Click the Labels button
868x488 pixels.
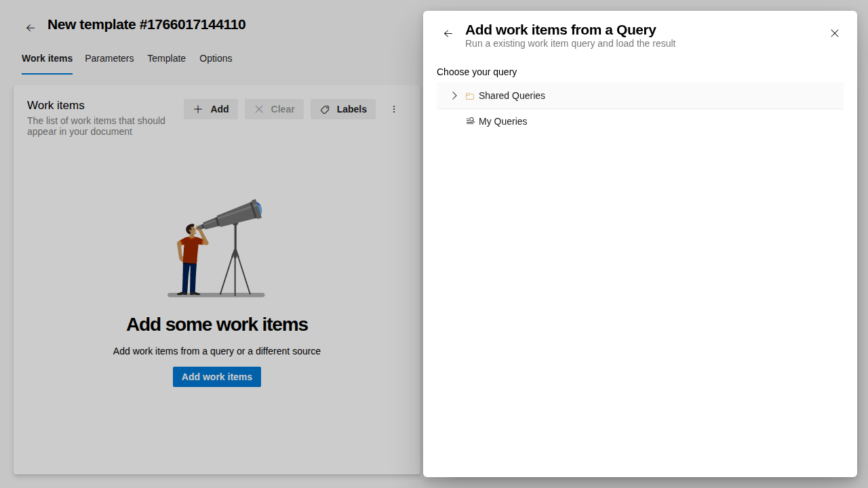pos(343,109)
